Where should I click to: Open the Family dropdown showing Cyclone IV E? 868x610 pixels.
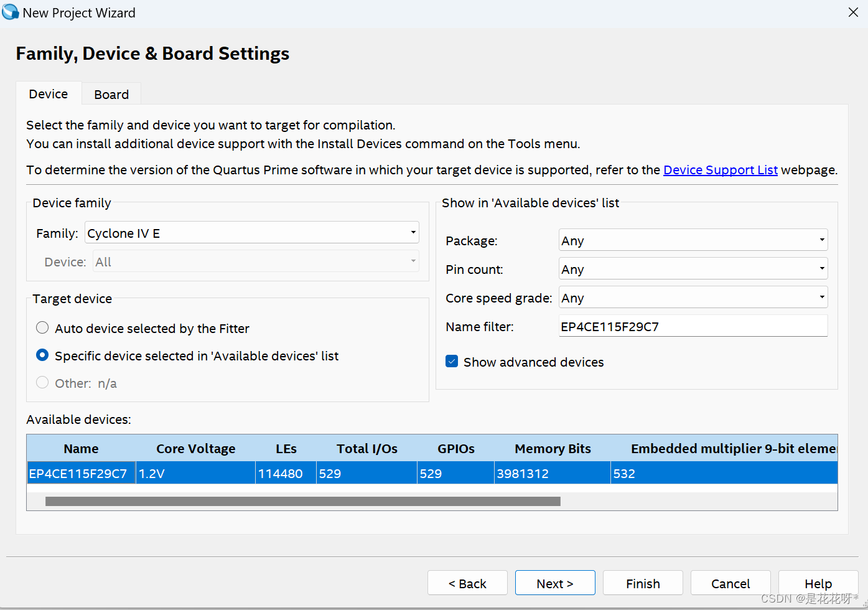point(252,233)
